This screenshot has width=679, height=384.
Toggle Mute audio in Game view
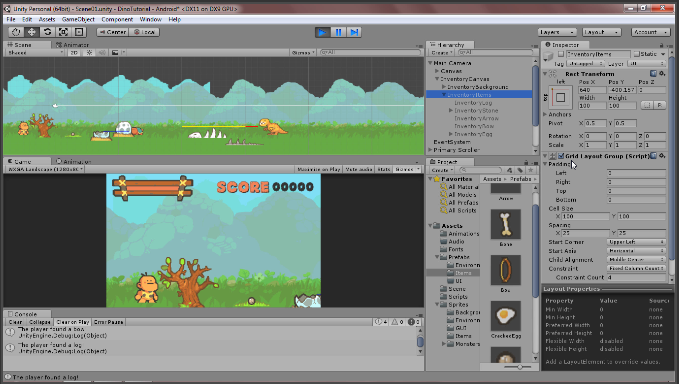(x=359, y=169)
